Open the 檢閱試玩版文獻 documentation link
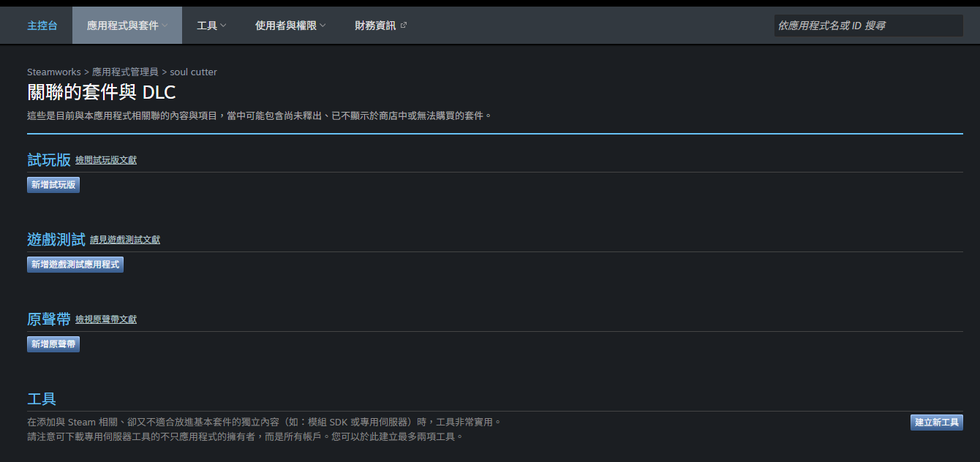 pyautogui.click(x=107, y=159)
